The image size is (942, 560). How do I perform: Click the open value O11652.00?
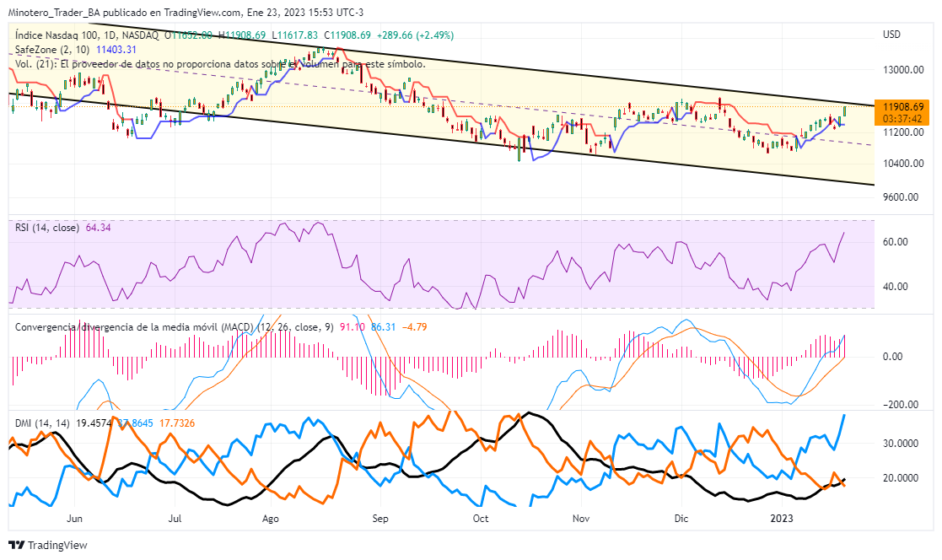tap(190, 35)
